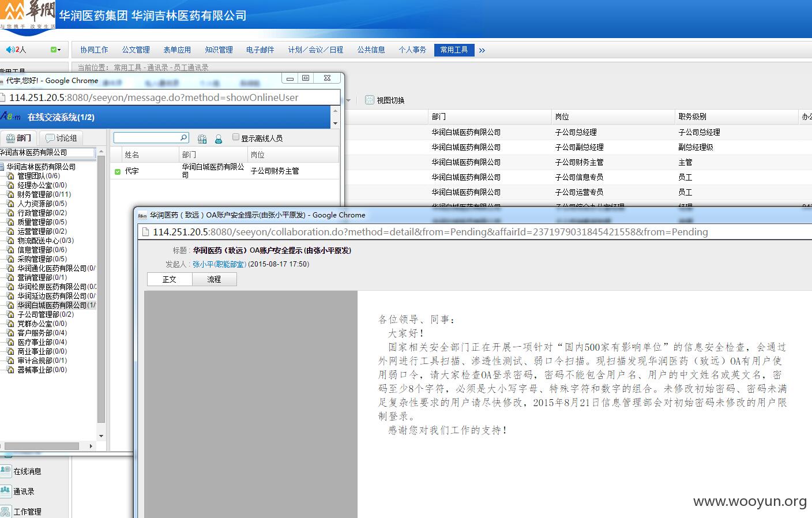Select 信息管理部(0/6) in department tree

point(42,250)
